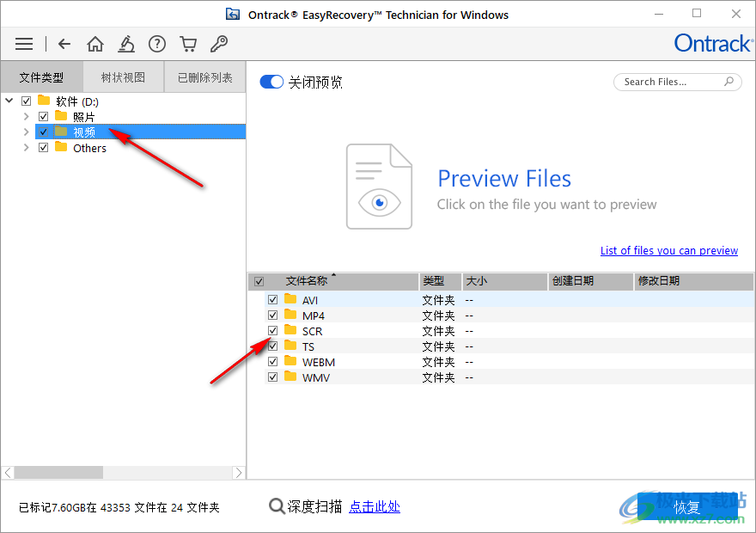
Task: Select the WEBM folder name
Action: coord(318,362)
